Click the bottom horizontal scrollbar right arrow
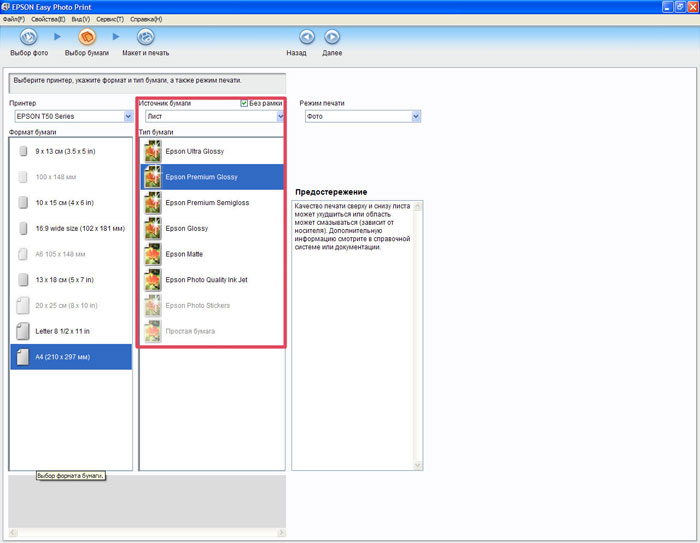The height and width of the screenshot is (543, 700). (x=281, y=532)
